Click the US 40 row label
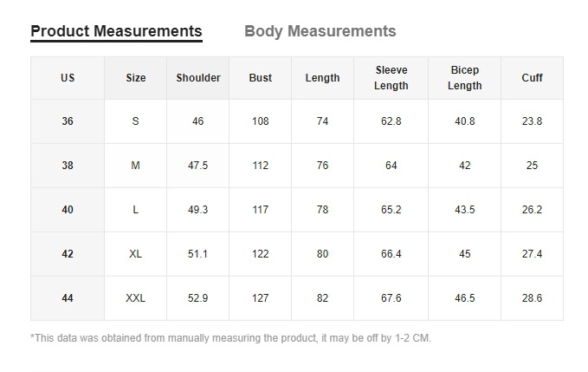The height and width of the screenshot is (372, 588). pos(68,210)
